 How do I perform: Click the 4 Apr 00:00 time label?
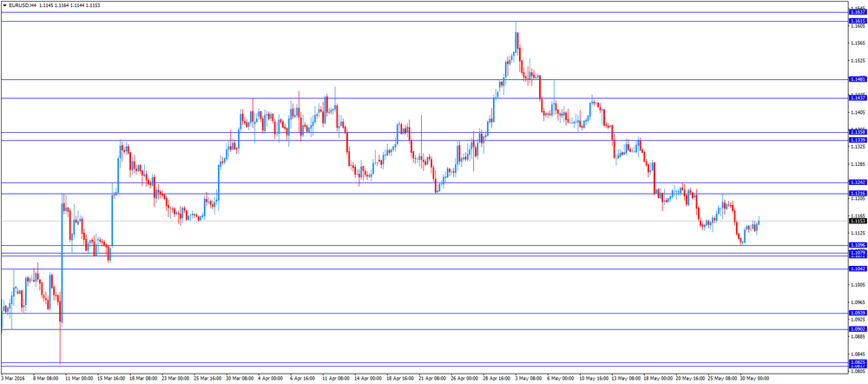(x=271, y=378)
